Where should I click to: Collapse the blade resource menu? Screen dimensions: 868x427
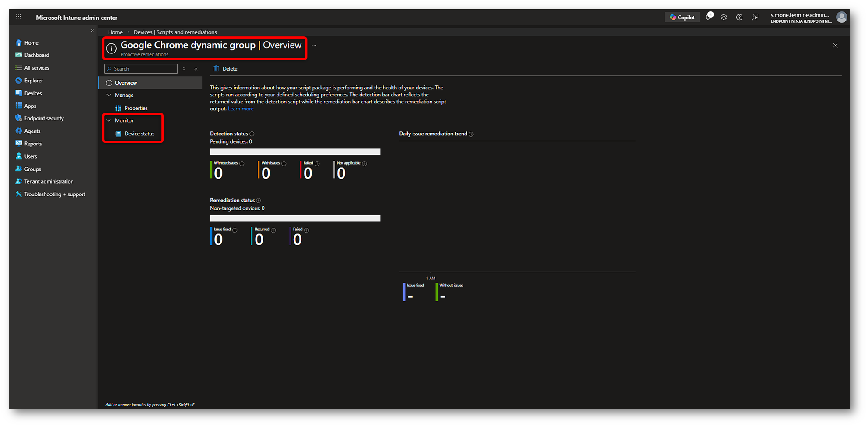[x=196, y=69]
